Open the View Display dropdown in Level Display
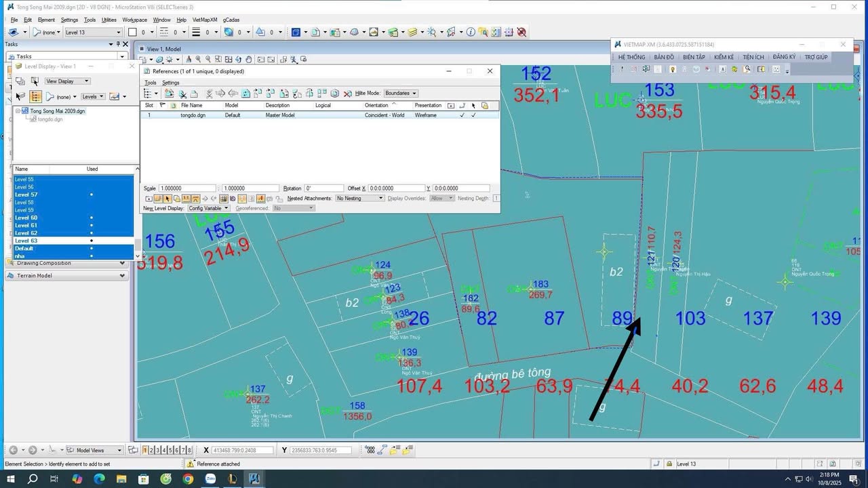This screenshot has height=488, width=868. (66, 81)
